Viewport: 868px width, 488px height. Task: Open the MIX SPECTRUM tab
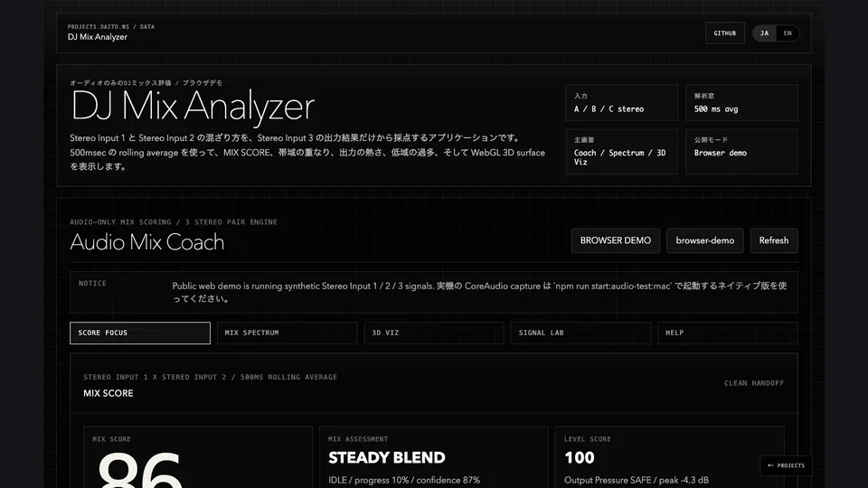[x=287, y=333]
